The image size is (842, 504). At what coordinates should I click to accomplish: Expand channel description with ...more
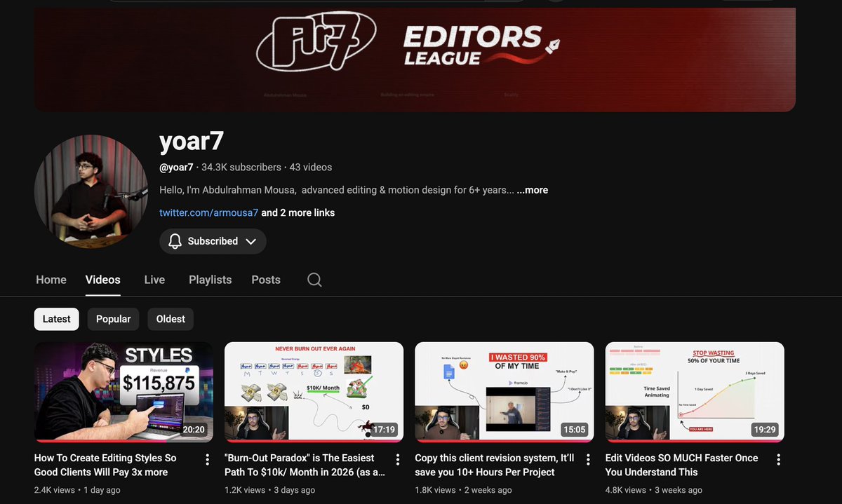532,189
